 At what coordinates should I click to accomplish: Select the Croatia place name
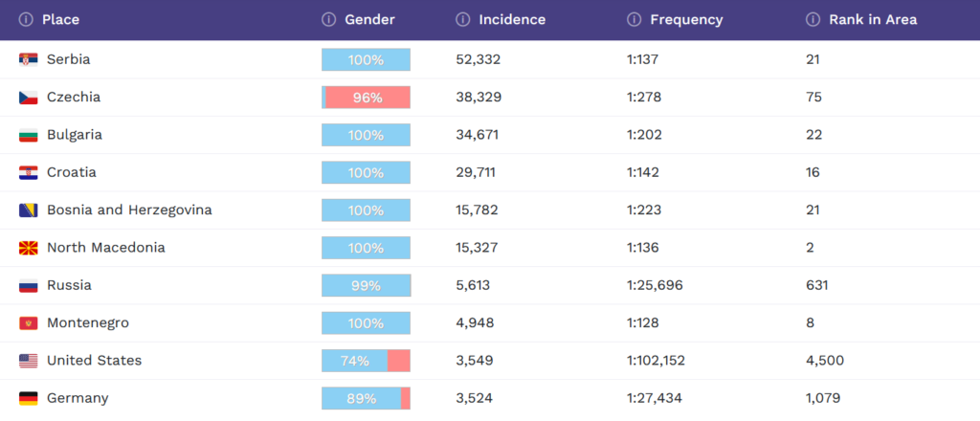pyautogui.click(x=72, y=172)
